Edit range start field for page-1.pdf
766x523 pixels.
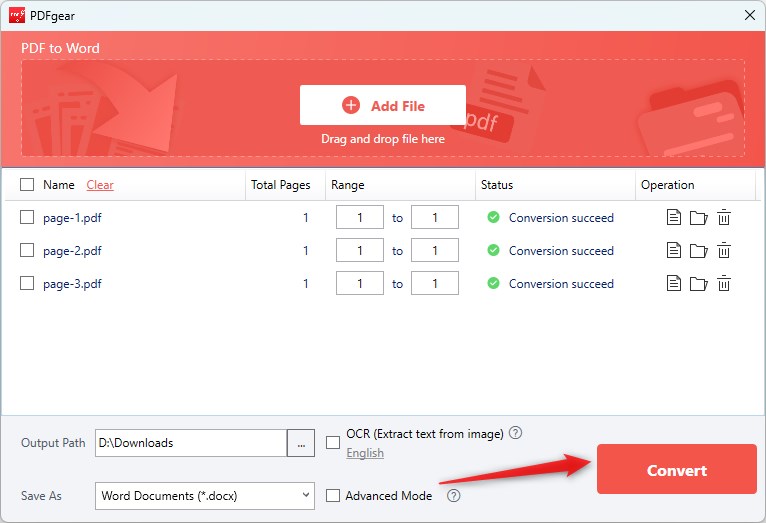pyautogui.click(x=360, y=217)
